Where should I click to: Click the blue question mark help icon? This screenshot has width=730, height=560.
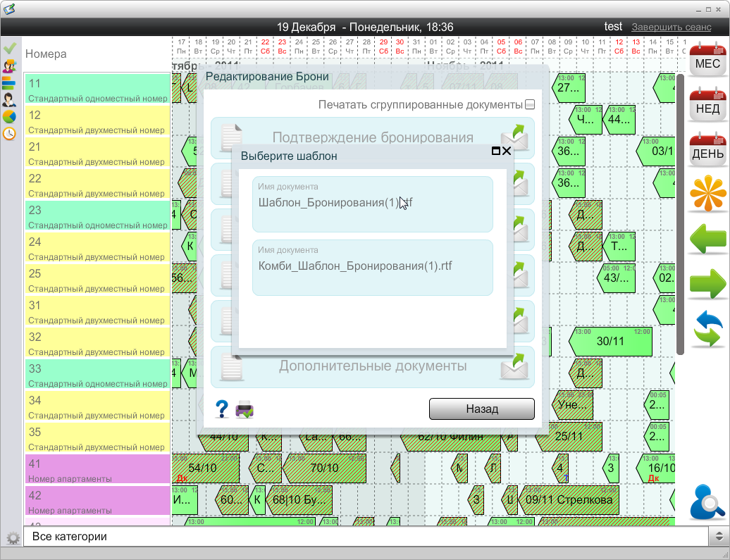(x=221, y=409)
